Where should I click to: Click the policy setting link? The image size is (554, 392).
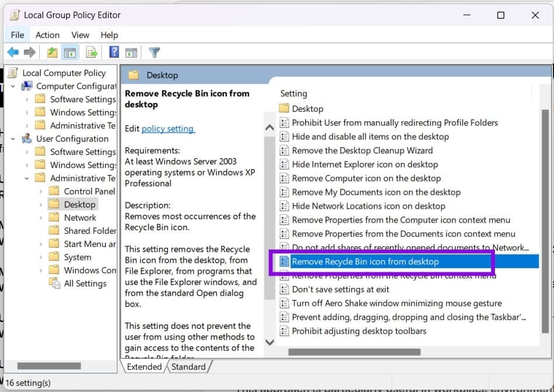168,129
